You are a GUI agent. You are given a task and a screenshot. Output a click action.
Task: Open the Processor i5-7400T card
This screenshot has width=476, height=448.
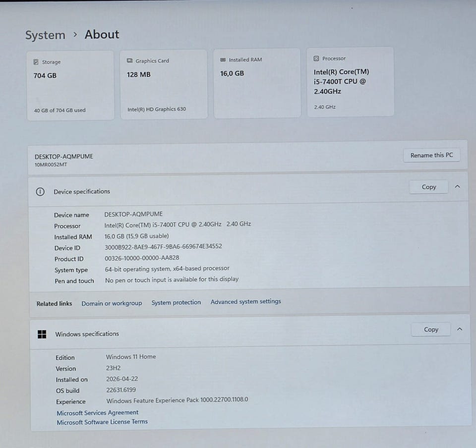pos(351,82)
